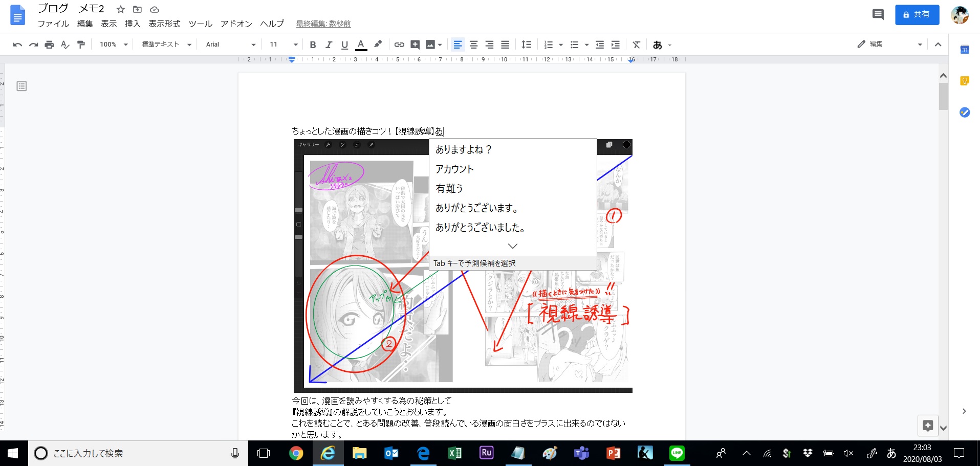Open the 表示形式 menu
The height and width of the screenshot is (466, 980).
(164, 24)
